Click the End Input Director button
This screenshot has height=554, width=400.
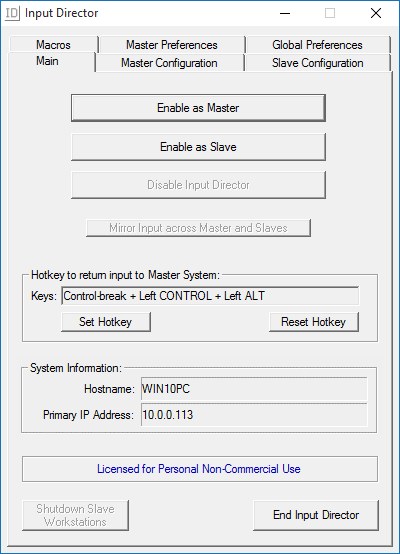[316, 515]
